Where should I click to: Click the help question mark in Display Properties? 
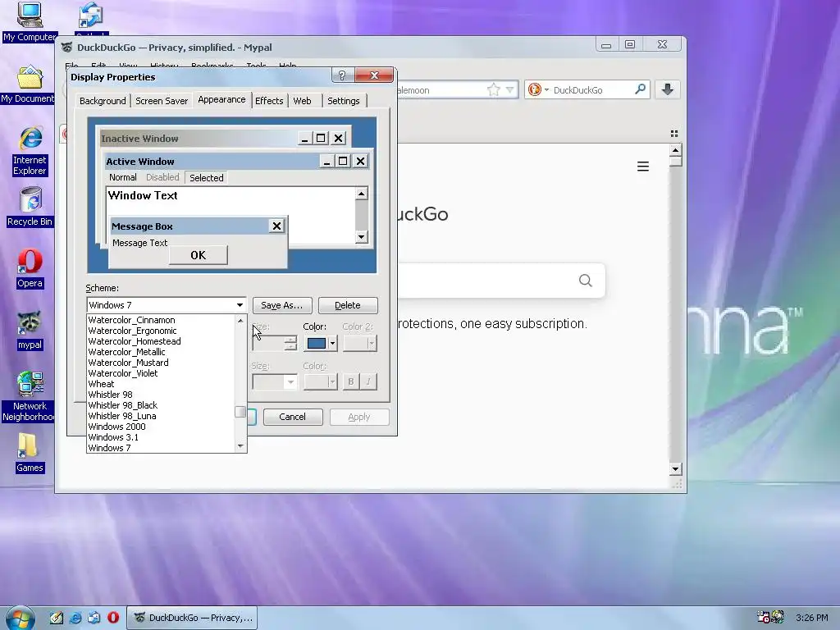[342, 75]
